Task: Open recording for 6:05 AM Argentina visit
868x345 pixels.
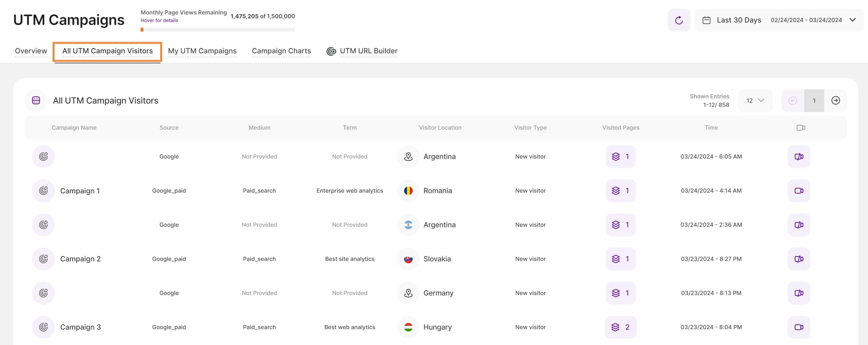Action: click(x=798, y=157)
